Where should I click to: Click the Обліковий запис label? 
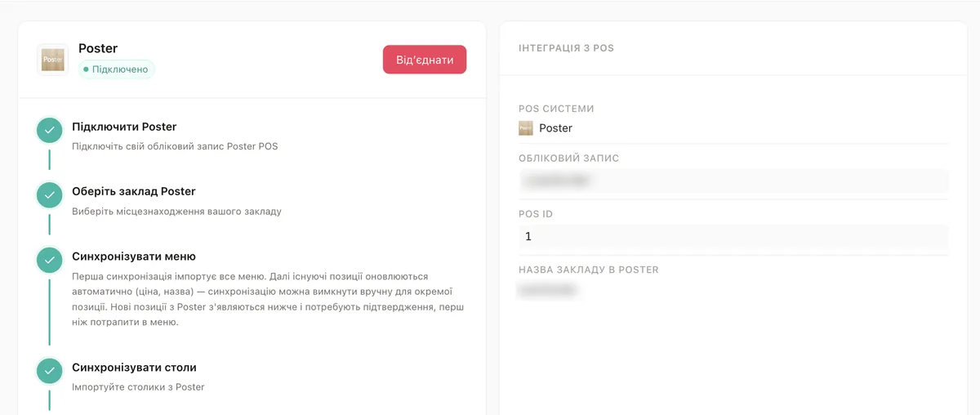click(x=568, y=158)
